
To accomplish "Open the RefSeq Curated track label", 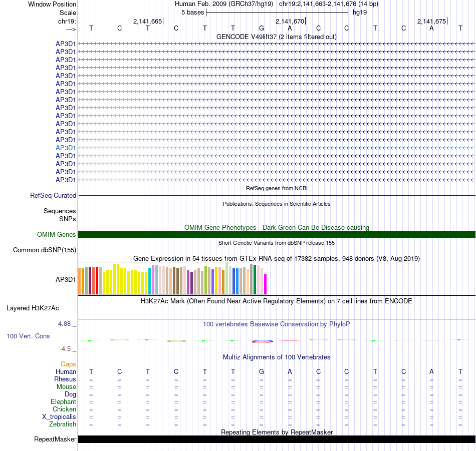I will click(53, 195).
